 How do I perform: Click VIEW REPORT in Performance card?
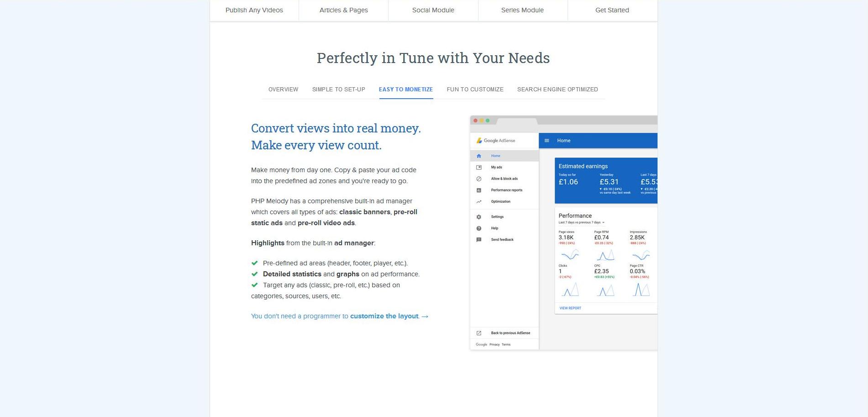(570, 308)
